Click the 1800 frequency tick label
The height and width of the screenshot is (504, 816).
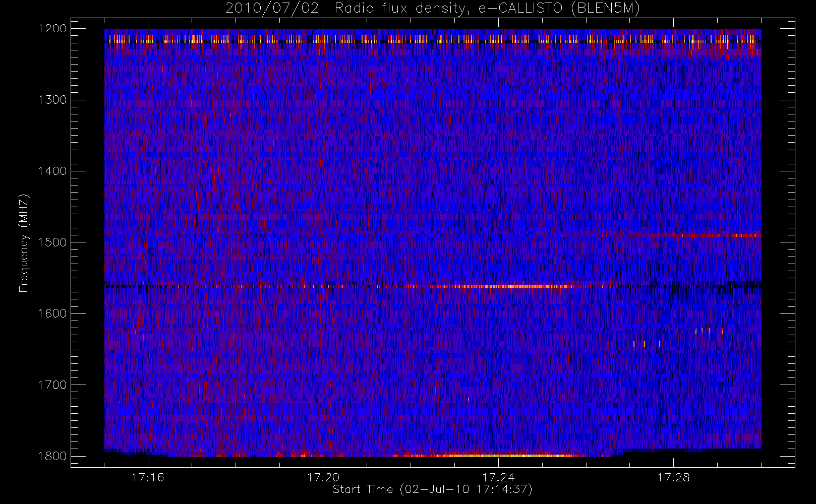(52, 456)
